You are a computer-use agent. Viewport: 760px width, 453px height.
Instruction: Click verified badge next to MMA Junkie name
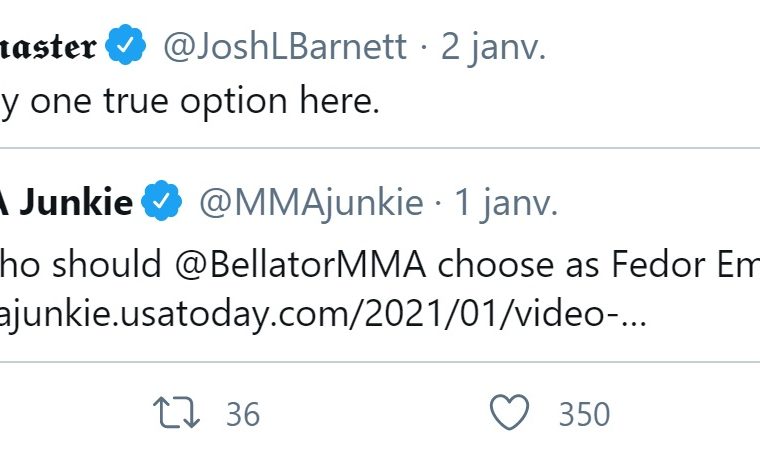click(161, 201)
